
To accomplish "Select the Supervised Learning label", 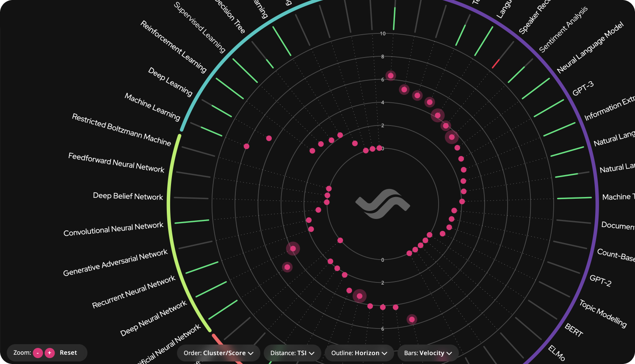I will 200,27.
